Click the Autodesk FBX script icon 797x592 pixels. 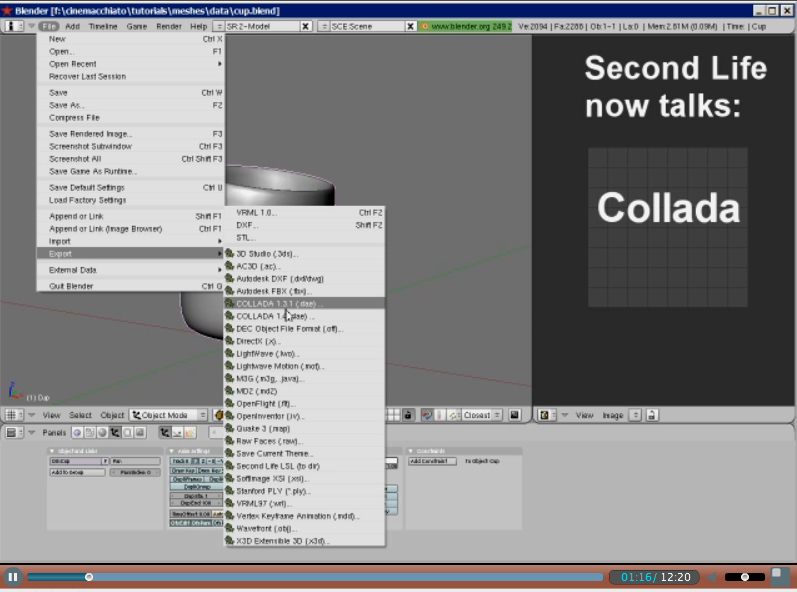pos(230,291)
